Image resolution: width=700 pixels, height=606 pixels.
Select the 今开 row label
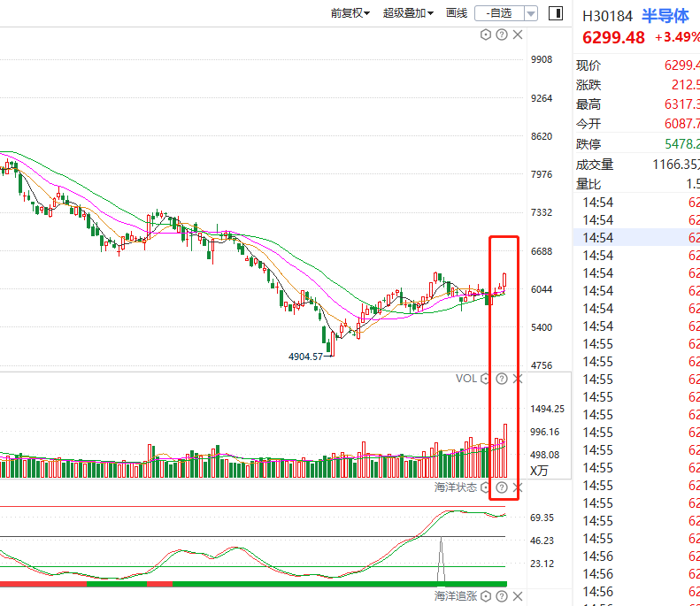point(588,124)
